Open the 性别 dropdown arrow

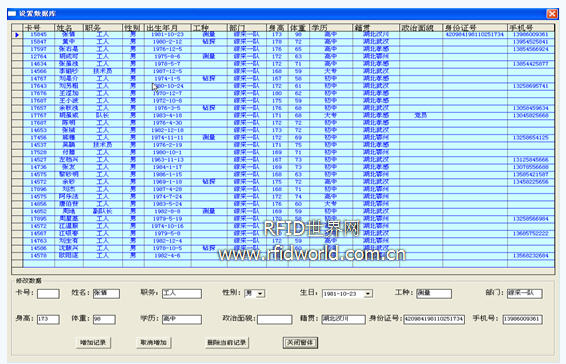click(x=261, y=294)
